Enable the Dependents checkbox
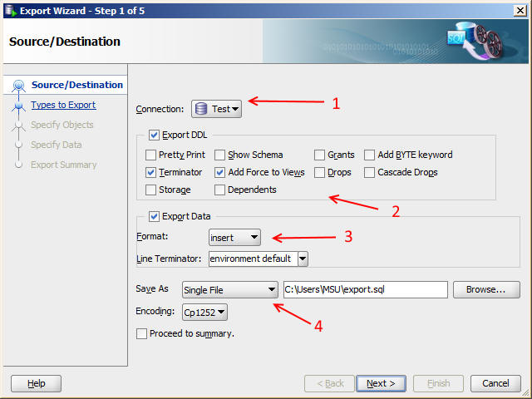Image resolution: width=532 pixels, height=399 pixels. point(219,190)
